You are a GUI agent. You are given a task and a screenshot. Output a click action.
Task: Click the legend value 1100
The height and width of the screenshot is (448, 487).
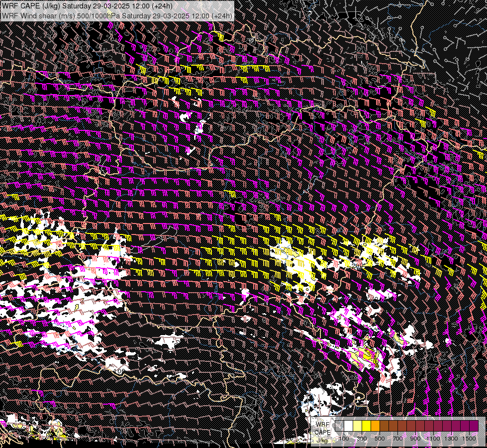tap(433, 439)
